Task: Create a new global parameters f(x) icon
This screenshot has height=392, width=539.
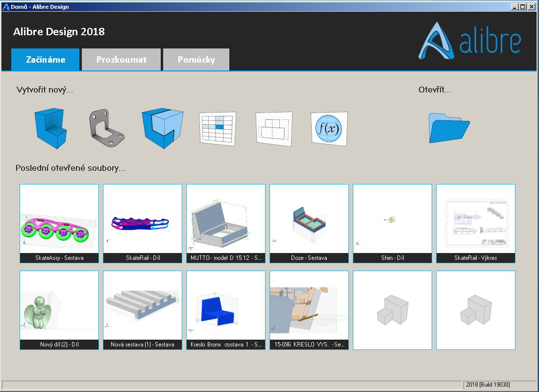Action: tap(329, 129)
